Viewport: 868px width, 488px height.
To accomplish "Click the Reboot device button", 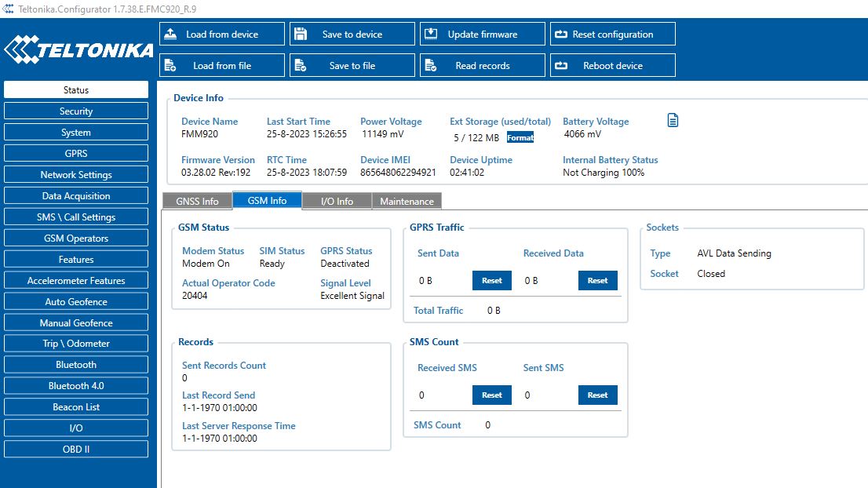I will [613, 65].
